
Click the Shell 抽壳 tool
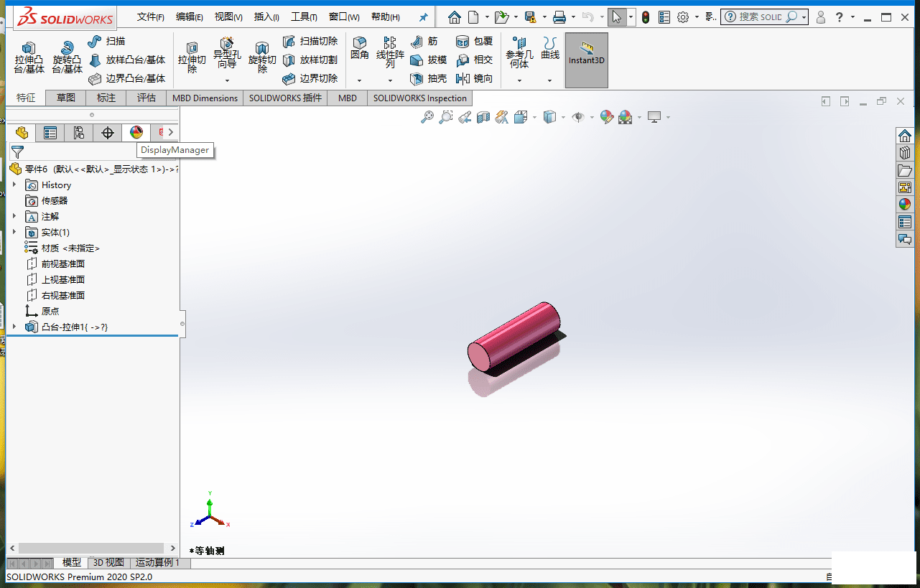429,78
